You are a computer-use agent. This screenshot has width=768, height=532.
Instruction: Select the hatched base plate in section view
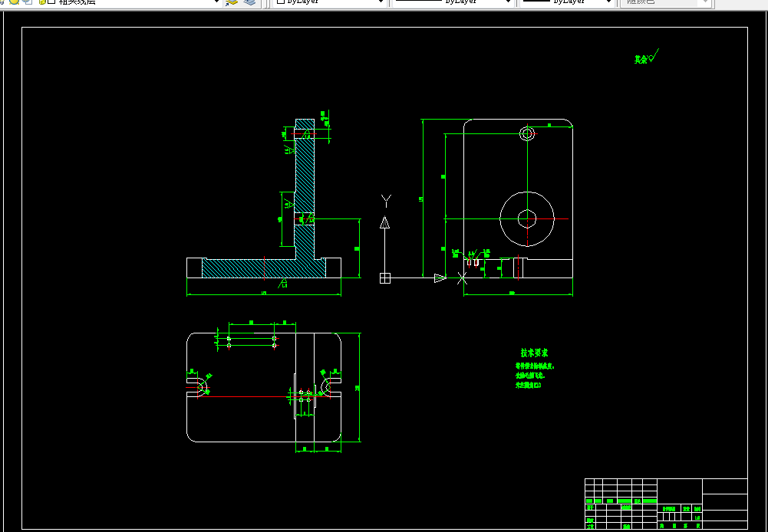click(264, 268)
